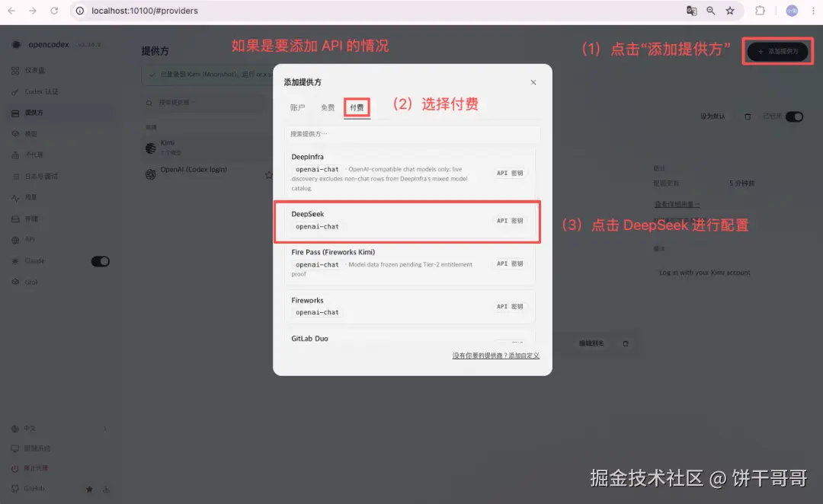Star the OpenAI (Codex login) provider
The height and width of the screenshot is (504, 823).
[x=268, y=174]
